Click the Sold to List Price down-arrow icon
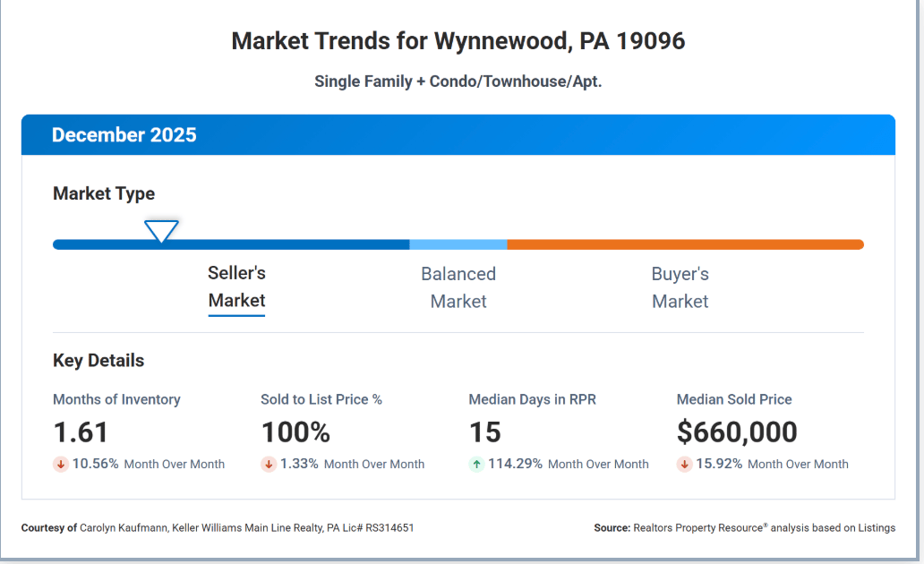Screen dimensions: 924x564 269,464
